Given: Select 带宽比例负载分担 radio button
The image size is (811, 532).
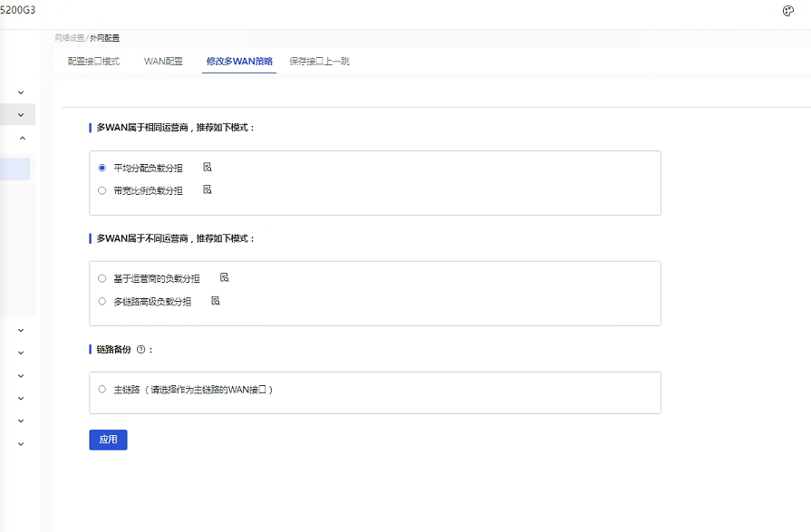Looking at the screenshot, I should point(101,190).
